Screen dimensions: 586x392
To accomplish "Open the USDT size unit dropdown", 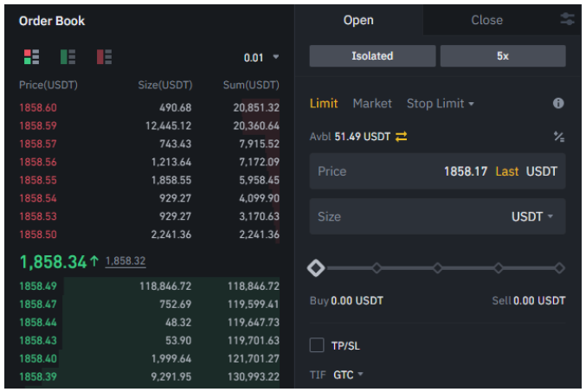I will [532, 216].
